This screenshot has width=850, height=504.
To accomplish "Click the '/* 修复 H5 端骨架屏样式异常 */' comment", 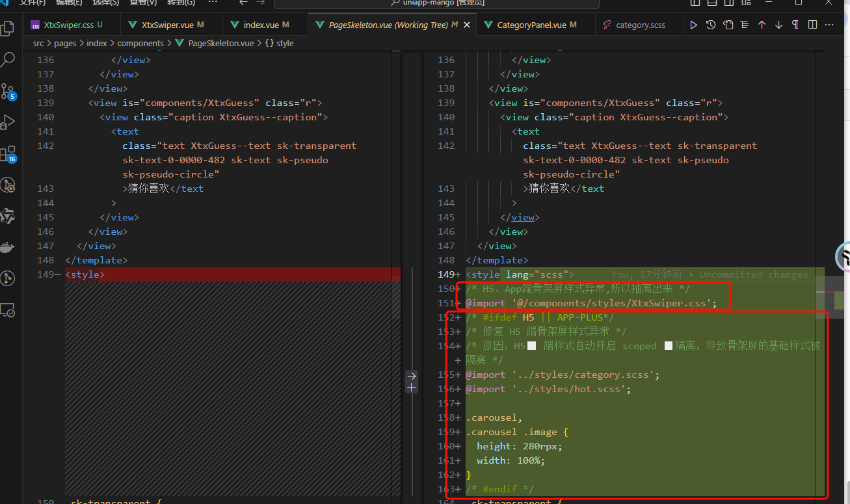I will [x=546, y=332].
